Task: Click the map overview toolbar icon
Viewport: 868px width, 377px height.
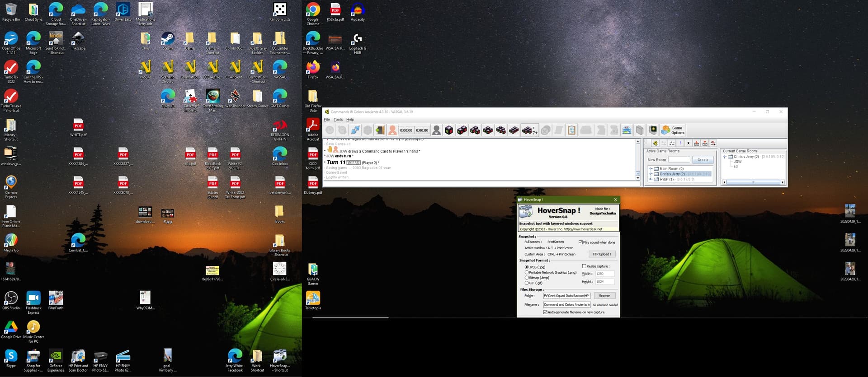Action: [627, 130]
